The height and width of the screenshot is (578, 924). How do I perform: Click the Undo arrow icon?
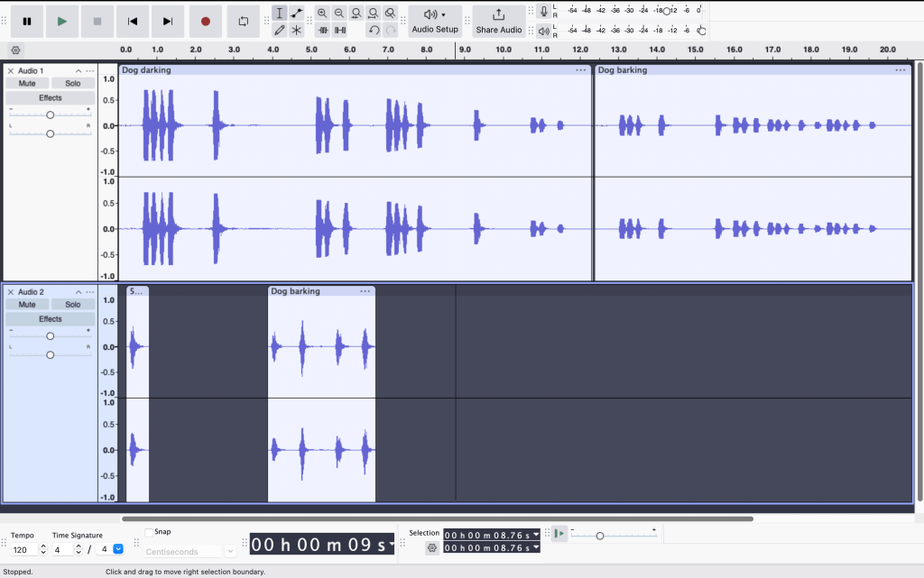click(x=374, y=30)
